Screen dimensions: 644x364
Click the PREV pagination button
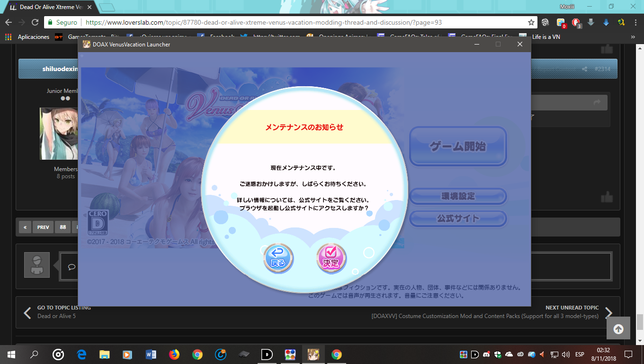[43, 227]
